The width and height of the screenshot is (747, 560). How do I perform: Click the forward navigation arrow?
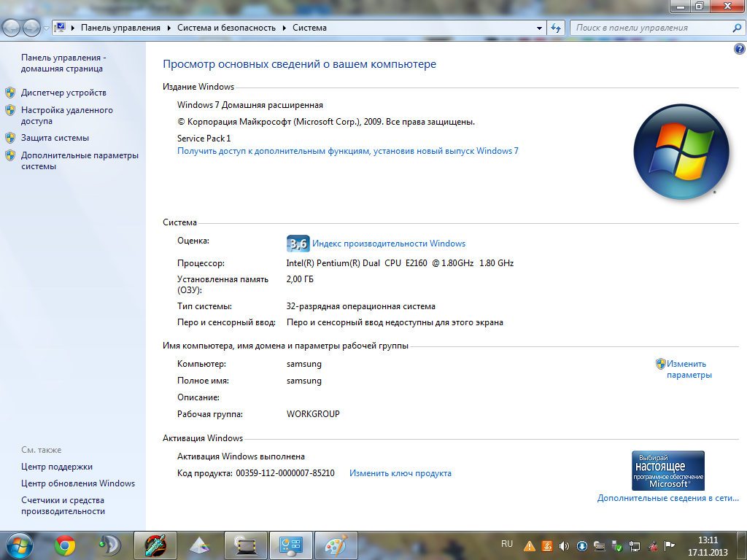click(x=31, y=28)
